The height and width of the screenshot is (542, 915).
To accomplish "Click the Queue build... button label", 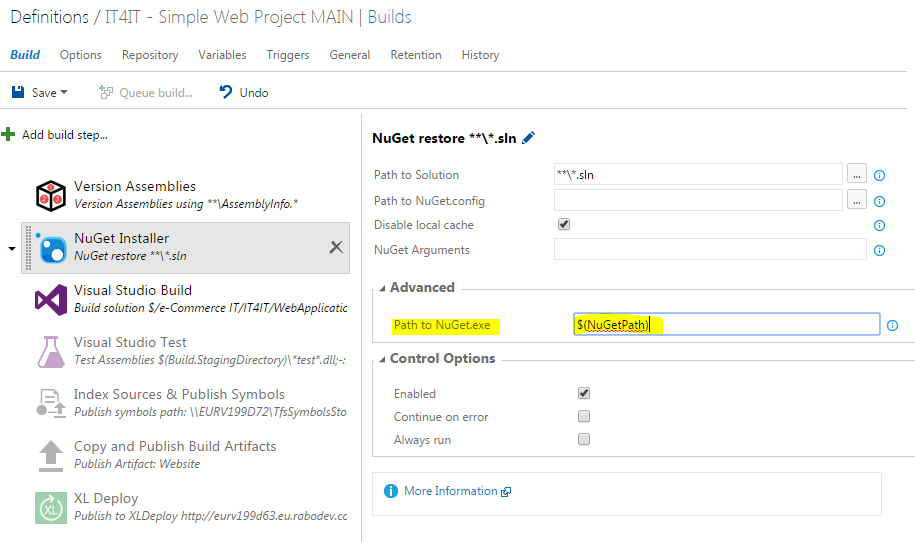I will pyautogui.click(x=156, y=93).
